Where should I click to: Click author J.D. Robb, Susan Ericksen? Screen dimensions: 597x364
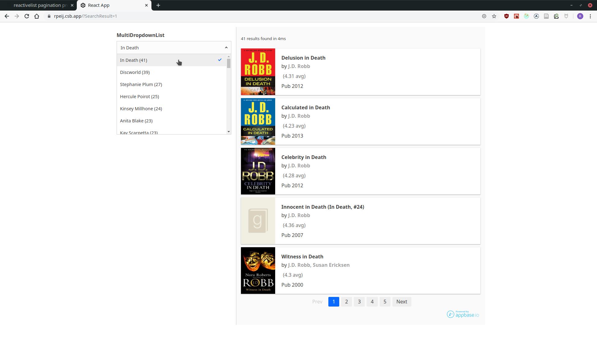[319, 265]
